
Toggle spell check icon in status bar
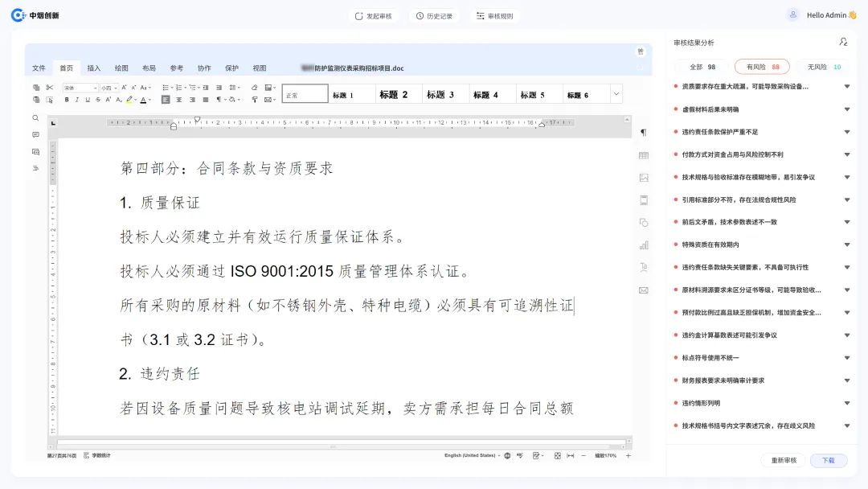(520, 455)
